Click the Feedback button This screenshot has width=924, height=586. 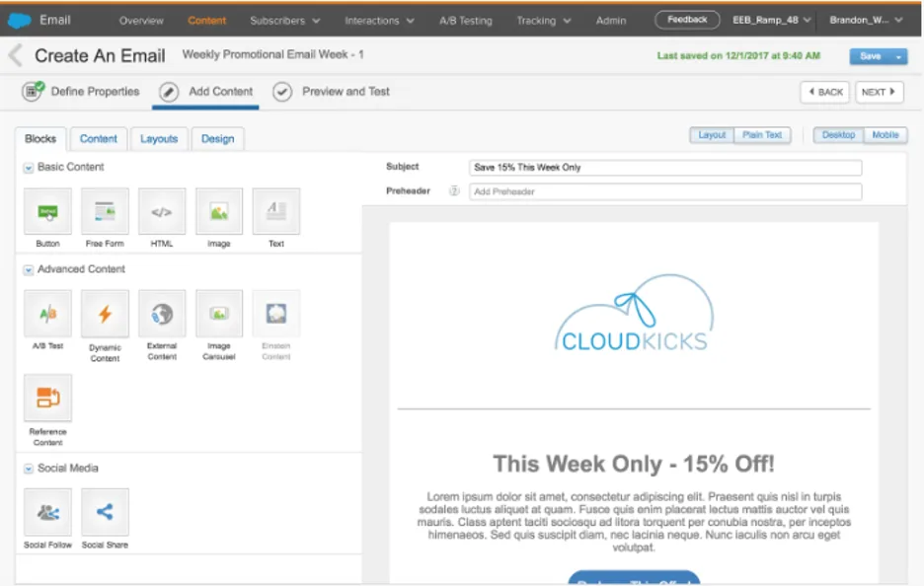tap(687, 20)
